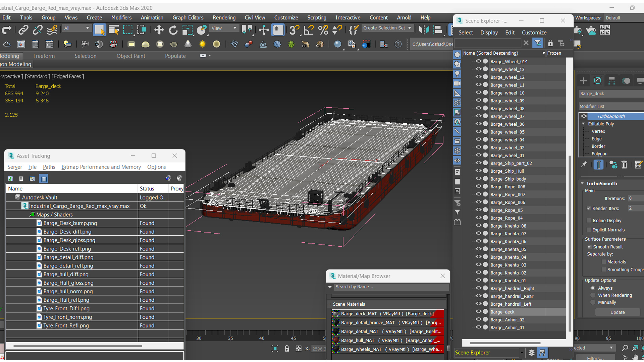Enable Smooth Result checkbox in TurboSmooth
Viewport: 644px width, 362px height.
tap(590, 247)
